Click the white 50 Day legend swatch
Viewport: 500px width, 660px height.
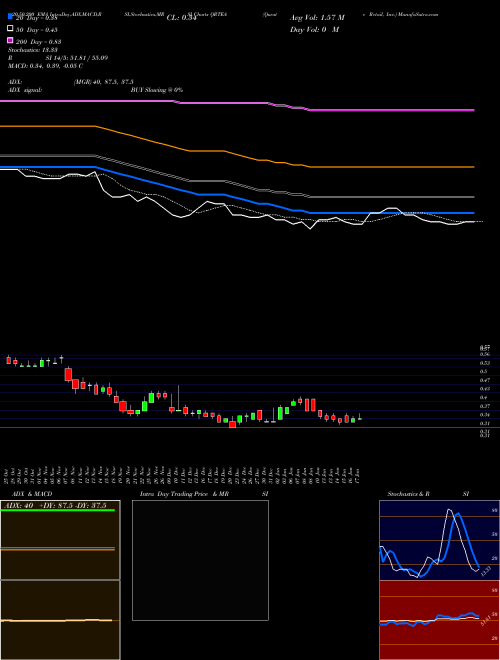[10, 29]
